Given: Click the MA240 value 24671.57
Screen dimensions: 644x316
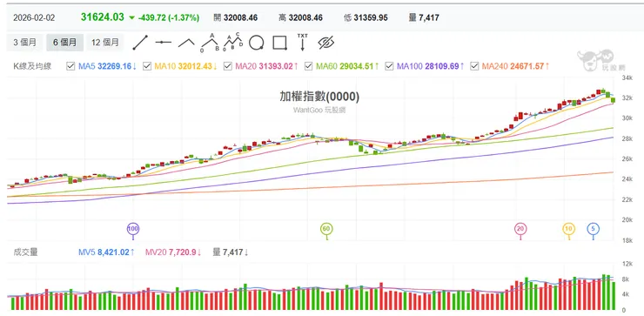Looking at the screenshot, I should (x=527, y=66).
